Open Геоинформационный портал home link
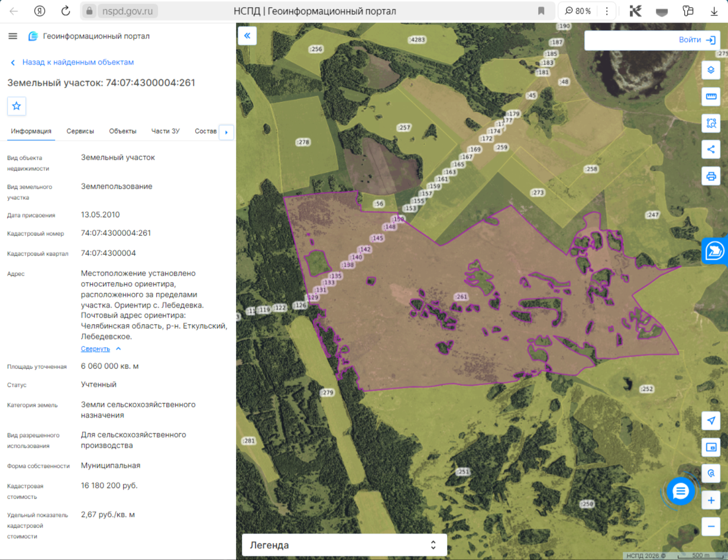The width and height of the screenshot is (728, 560). point(89,36)
